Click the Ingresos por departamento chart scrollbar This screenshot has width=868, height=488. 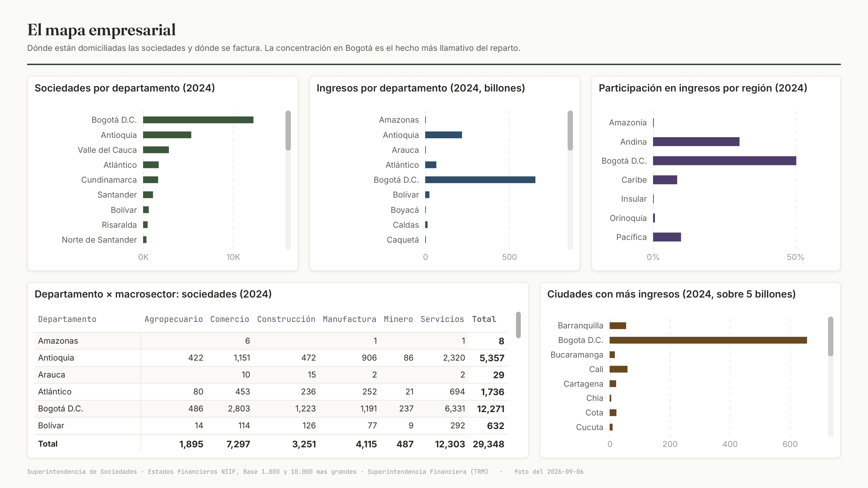coord(570,130)
